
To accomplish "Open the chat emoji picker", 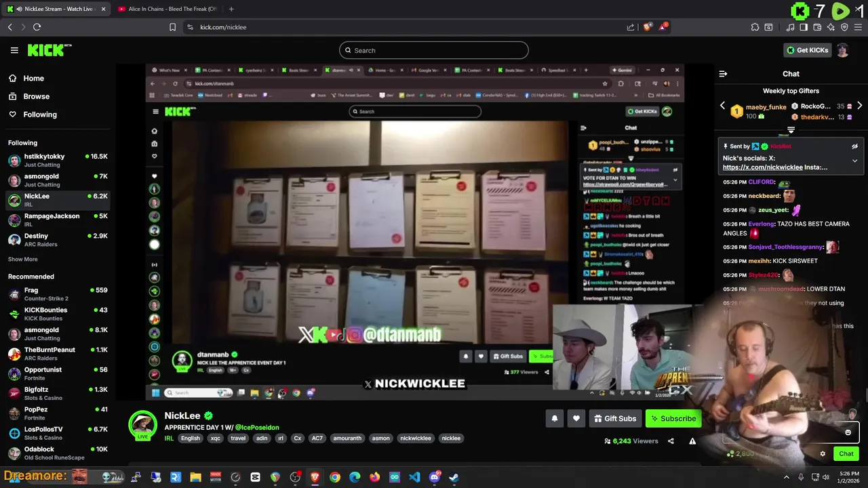I will tap(848, 432).
